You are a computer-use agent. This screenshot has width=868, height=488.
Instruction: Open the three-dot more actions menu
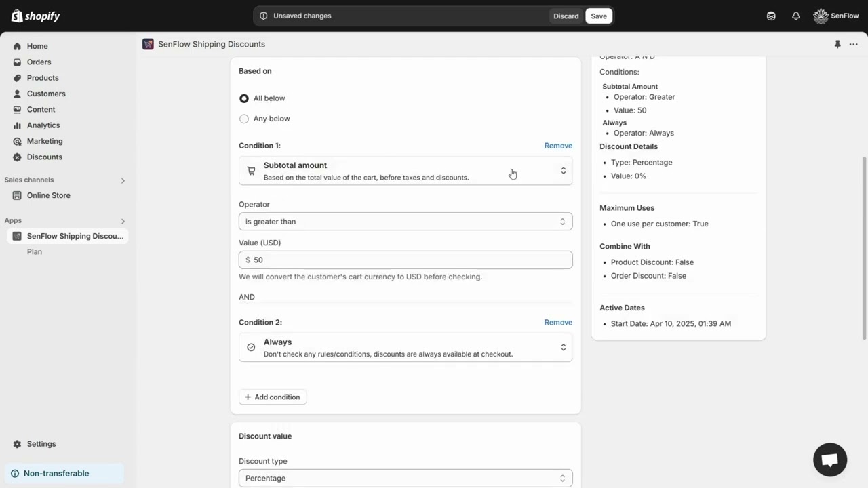click(854, 44)
